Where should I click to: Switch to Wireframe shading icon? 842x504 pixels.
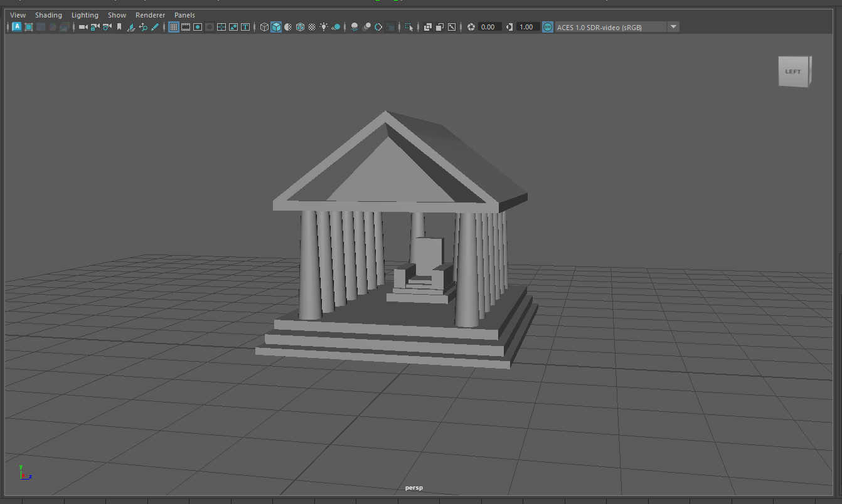click(x=264, y=27)
